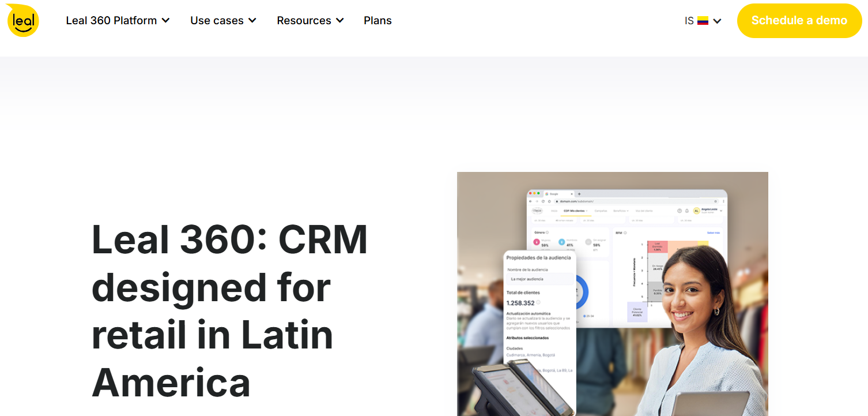
Task: Click the La mejor audiencia name field
Action: click(x=540, y=279)
